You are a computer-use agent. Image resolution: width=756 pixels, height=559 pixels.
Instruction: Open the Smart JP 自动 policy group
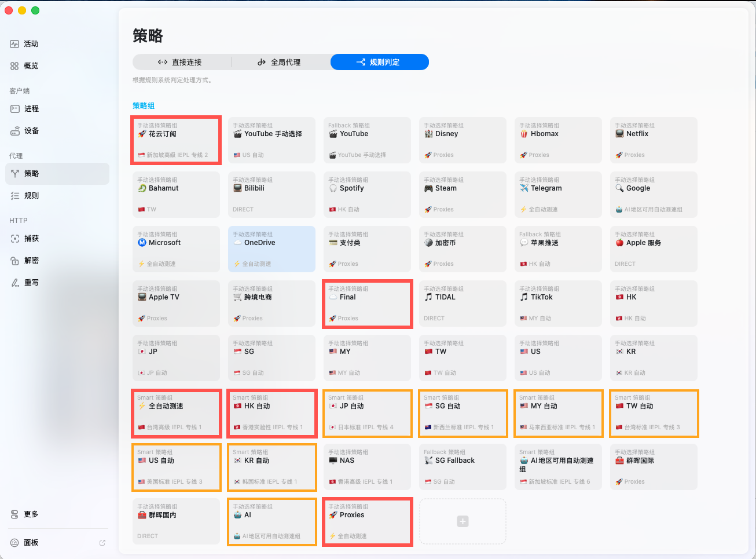tap(367, 412)
